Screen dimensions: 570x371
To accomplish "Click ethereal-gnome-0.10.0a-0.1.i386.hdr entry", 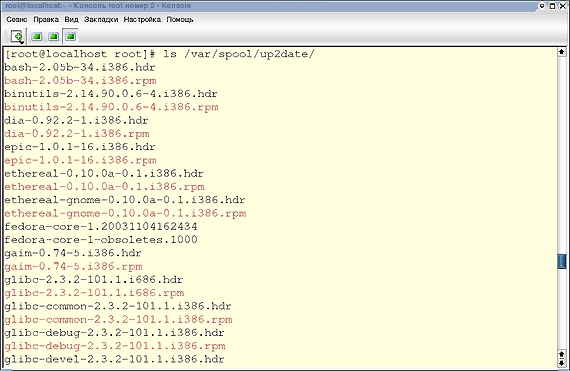I will [125, 200].
